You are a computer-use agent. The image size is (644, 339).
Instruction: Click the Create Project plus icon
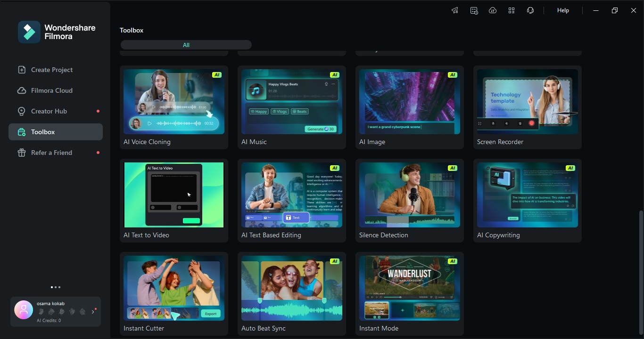pyautogui.click(x=22, y=70)
